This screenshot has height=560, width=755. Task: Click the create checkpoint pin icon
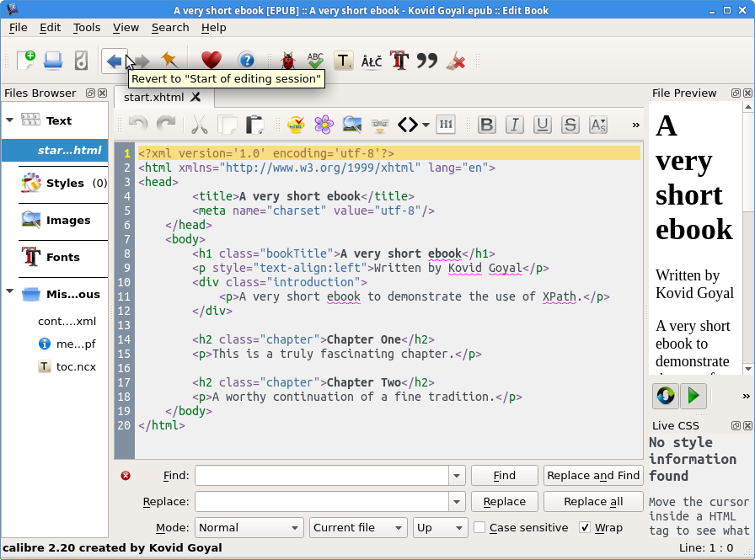click(x=169, y=60)
